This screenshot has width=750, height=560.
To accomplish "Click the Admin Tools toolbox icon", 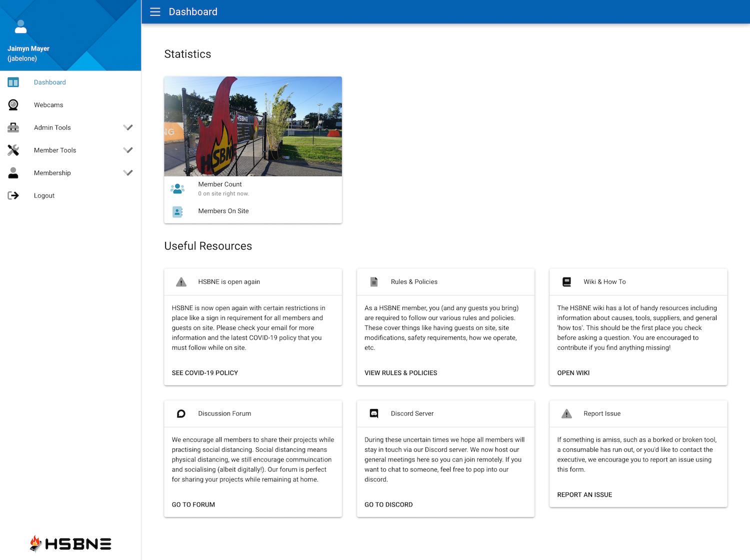I will click(x=13, y=127).
